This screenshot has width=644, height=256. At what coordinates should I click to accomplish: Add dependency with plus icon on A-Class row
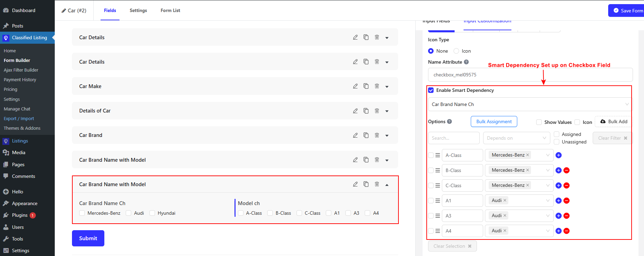pyautogui.click(x=559, y=155)
